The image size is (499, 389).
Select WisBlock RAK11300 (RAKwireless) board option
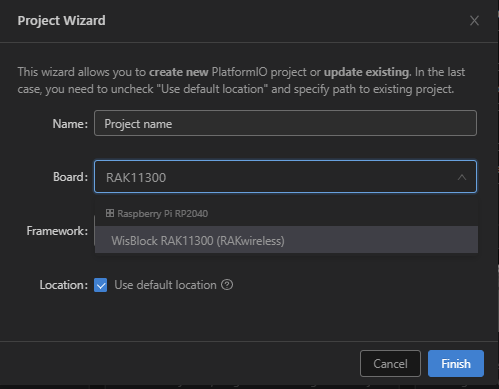(286, 240)
